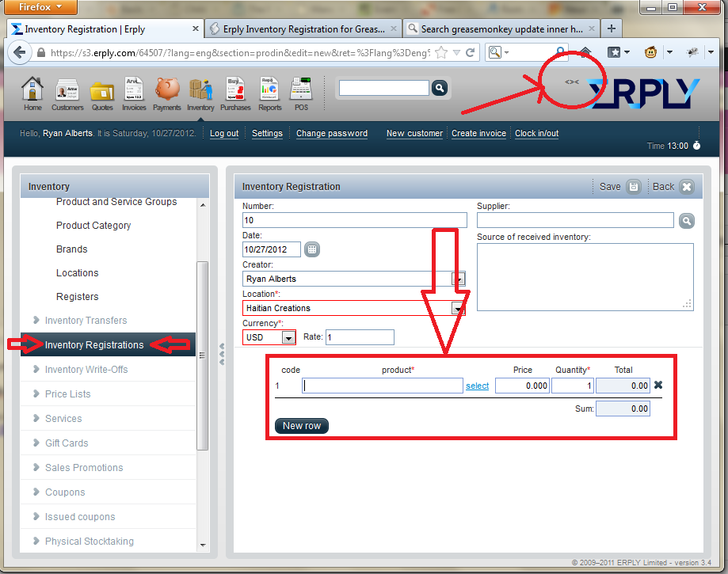Focus the product code input field

[383, 386]
